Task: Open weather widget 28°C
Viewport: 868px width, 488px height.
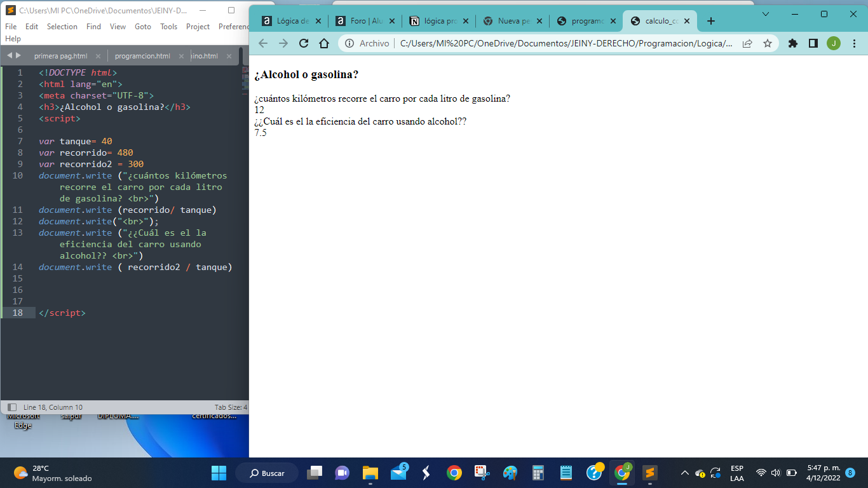Action: (53, 473)
